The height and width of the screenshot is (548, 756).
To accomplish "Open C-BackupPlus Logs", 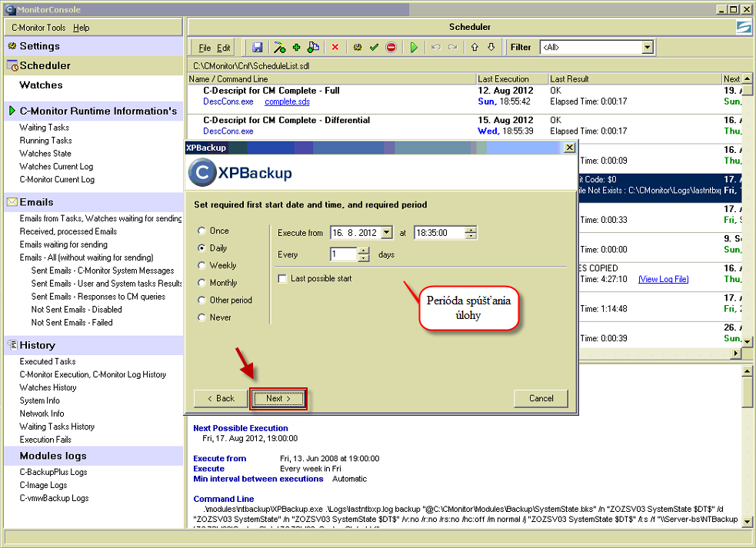I will pos(54,472).
